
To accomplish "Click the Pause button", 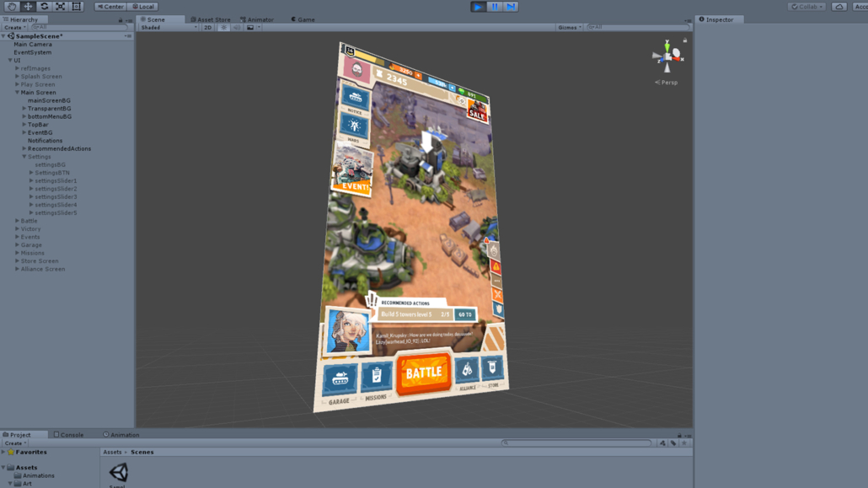I will click(x=495, y=7).
